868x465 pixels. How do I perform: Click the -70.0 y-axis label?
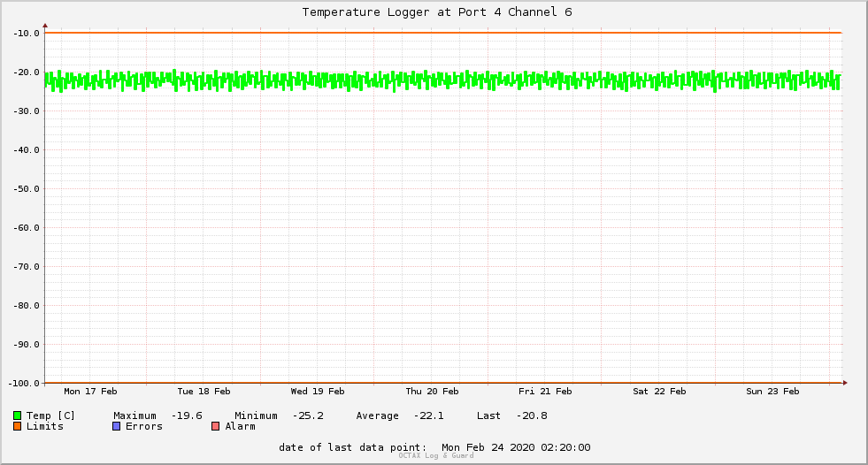(x=27, y=266)
